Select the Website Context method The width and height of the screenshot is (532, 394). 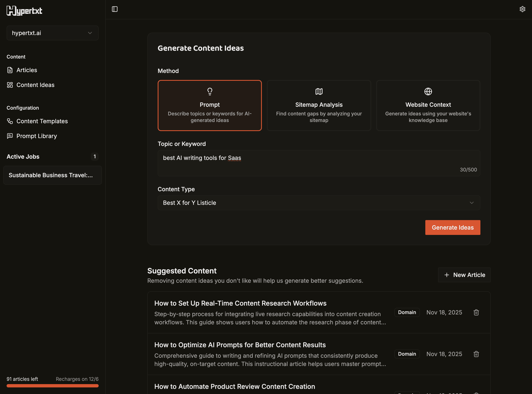click(x=428, y=106)
